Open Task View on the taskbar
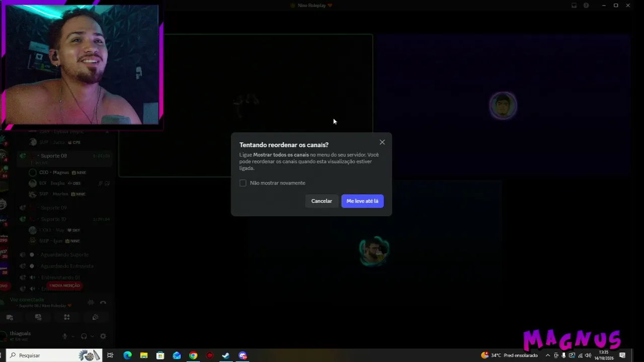Viewport: 644px width, 362px height. click(110, 355)
